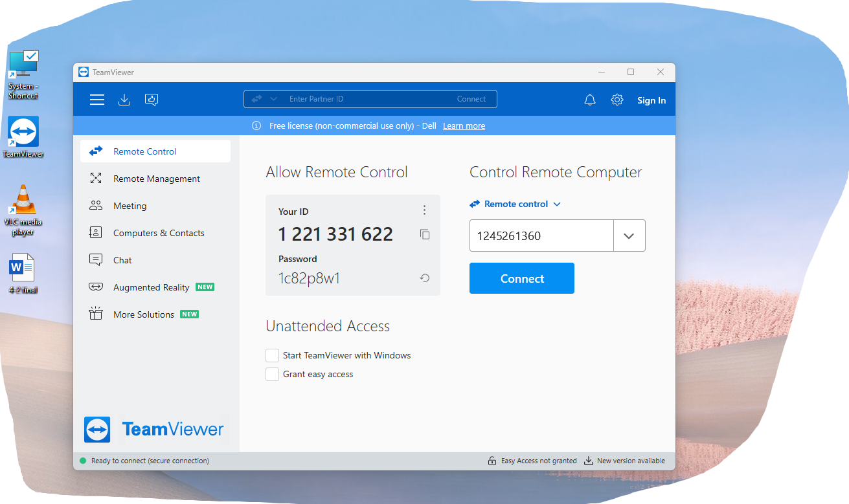
Task: Click the download icon in header
Action: point(124,100)
